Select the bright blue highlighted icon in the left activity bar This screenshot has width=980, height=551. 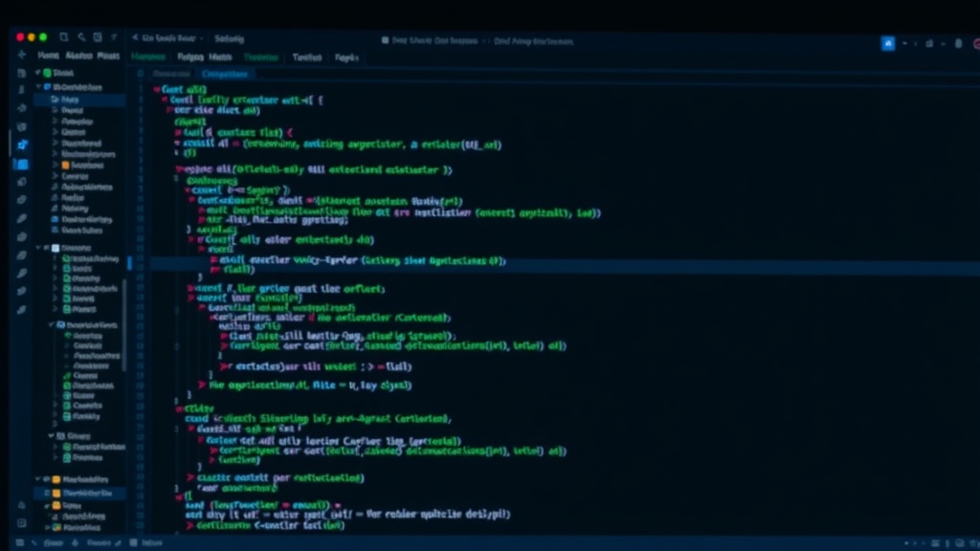[x=22, y=145]
